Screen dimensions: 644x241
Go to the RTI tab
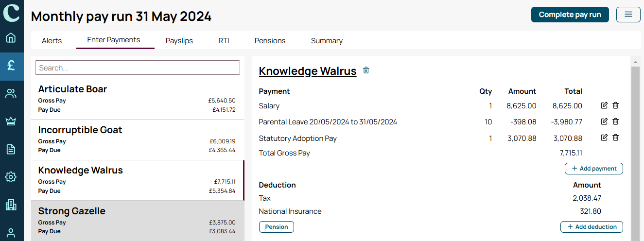click(224, 41)
